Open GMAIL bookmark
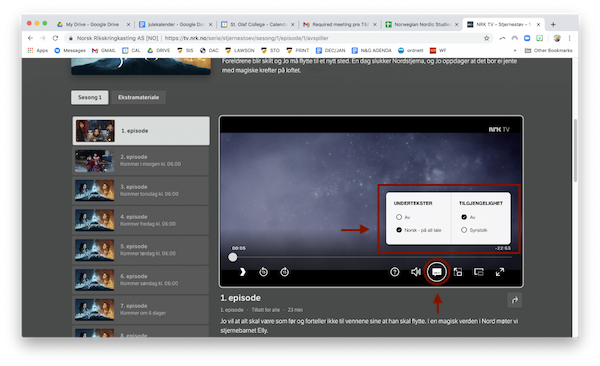 coord(104,50)
